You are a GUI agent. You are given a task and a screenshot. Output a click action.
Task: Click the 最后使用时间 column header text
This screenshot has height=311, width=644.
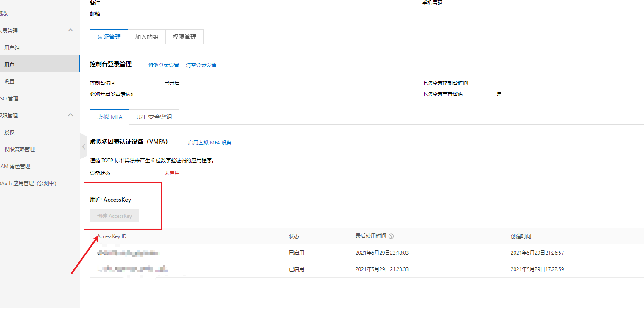[x=371, y=236]
